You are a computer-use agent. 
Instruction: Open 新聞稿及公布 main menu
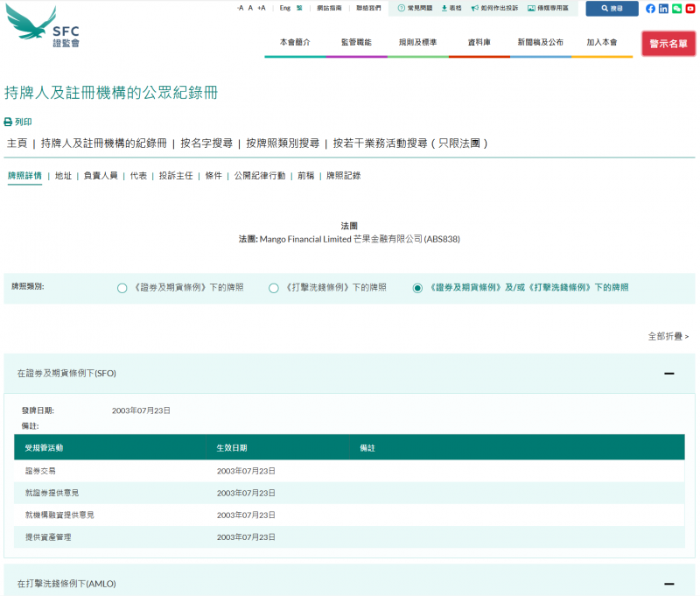coord(541,42)
